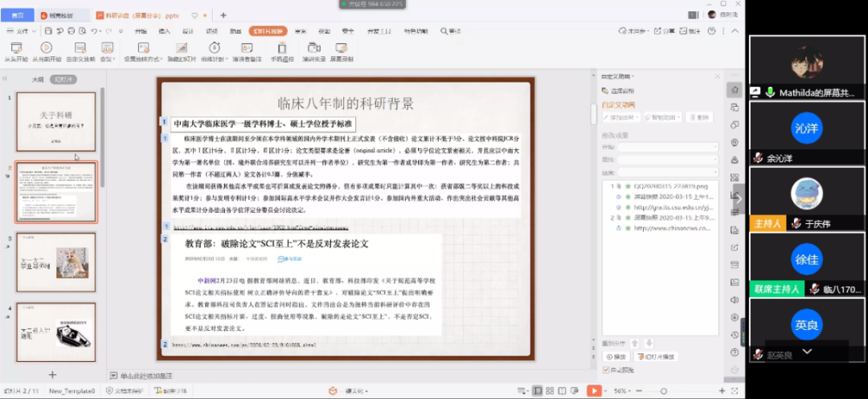Switch to 大纲 outline view toggle
Viewport: 868px width, 399px height.
click(x=37, y=79)
